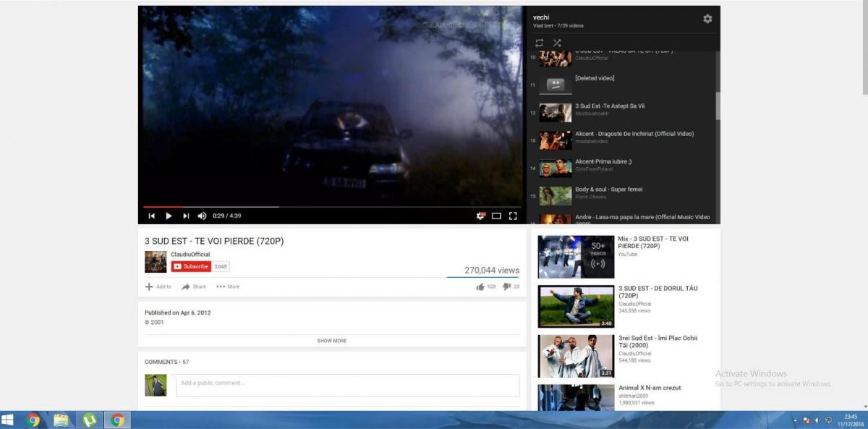
Task: Switch to theater mode
Action: point(497,216)
